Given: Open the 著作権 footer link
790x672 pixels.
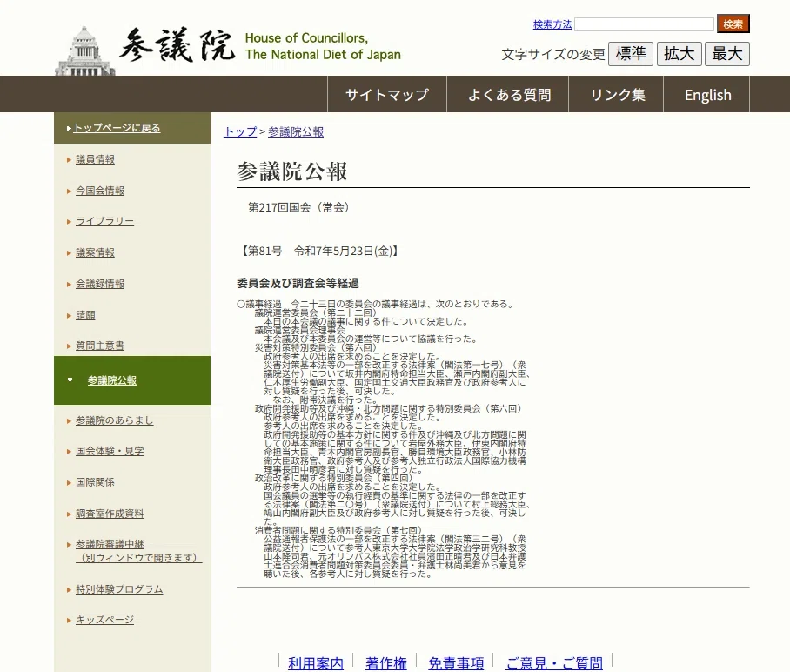Looking at the screenshot, I should pyautogui.click(x=386, y=663).
